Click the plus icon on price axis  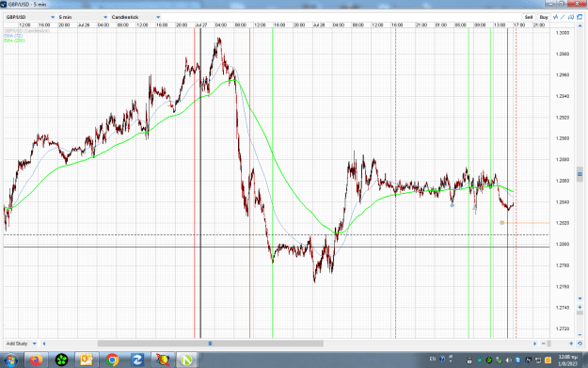tap(580, 307)
